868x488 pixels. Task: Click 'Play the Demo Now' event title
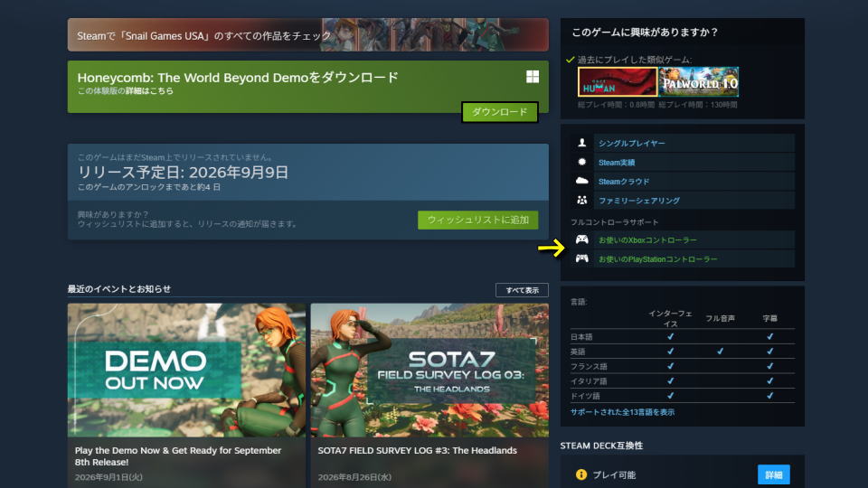pos(178,455)
